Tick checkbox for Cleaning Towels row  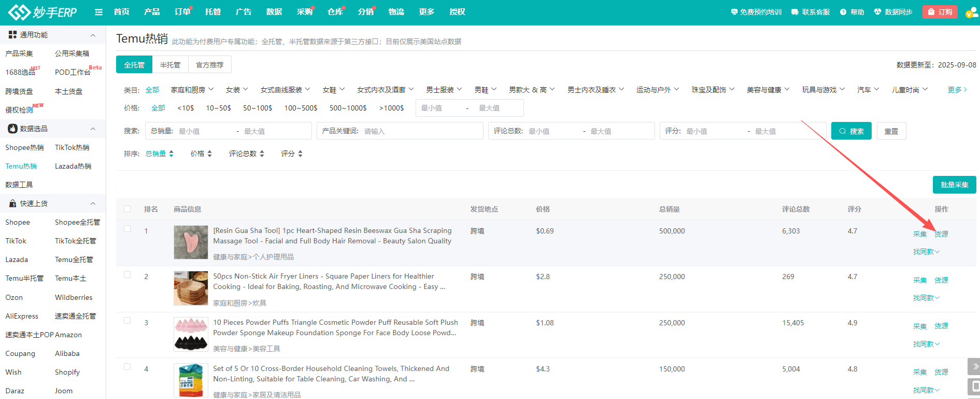tap(127, 367)
